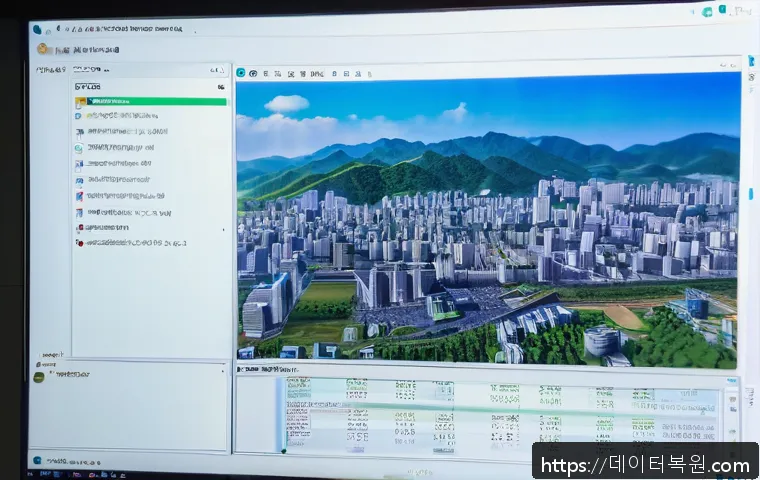This screenshot has width=760, height=480.
Task: Click the second round icon in viewer toolbar
Action: pyautogui.click(x=254, y=73)
